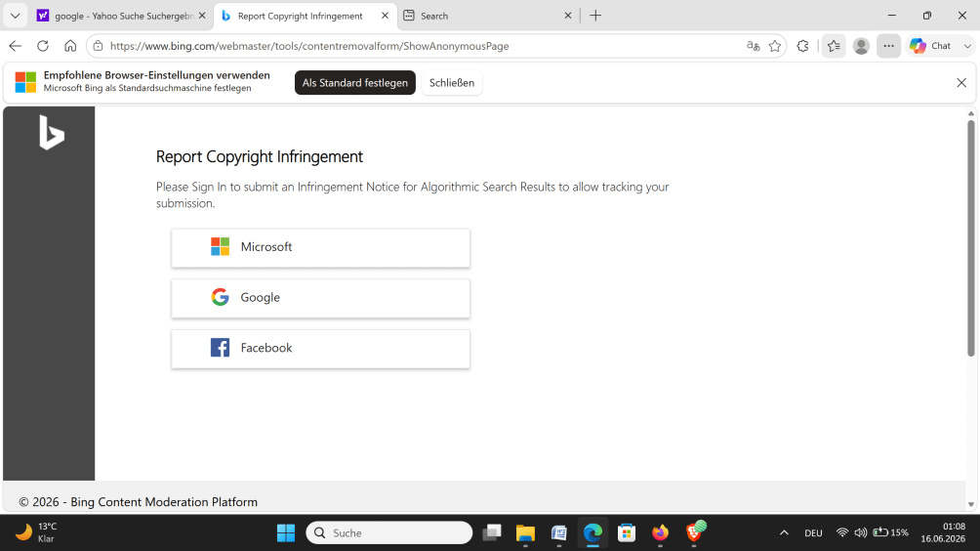Open the browser extensions icon
Screen dimensions: 980x551
click(x=803, y=46)
